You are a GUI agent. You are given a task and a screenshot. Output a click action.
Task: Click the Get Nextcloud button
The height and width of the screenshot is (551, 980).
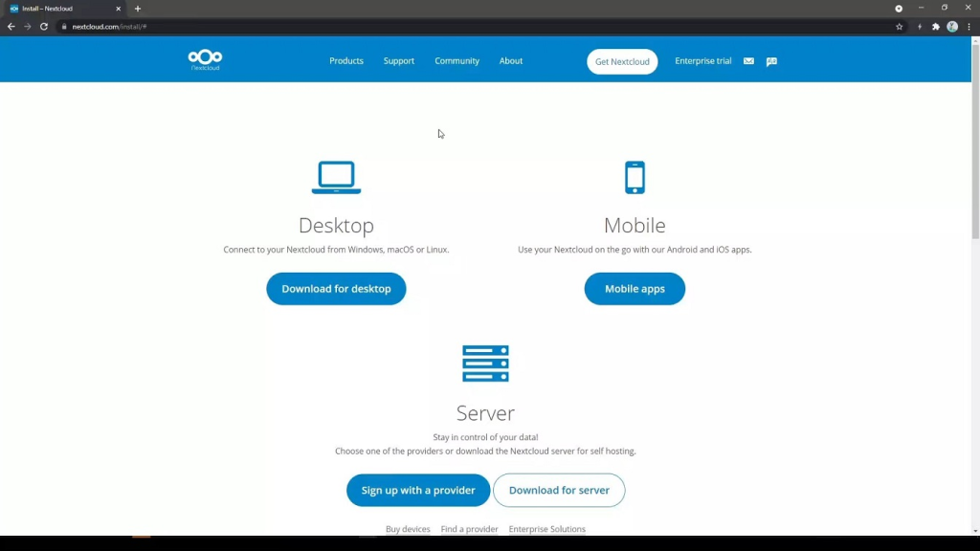622,62
